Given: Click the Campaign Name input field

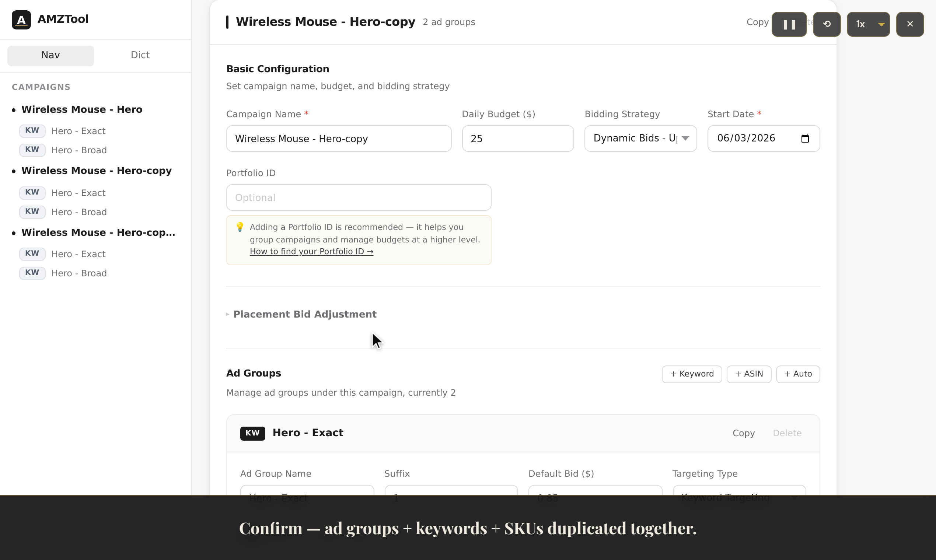Looking at the screenshot, I should pyautogui.click(x=339, y=139).
